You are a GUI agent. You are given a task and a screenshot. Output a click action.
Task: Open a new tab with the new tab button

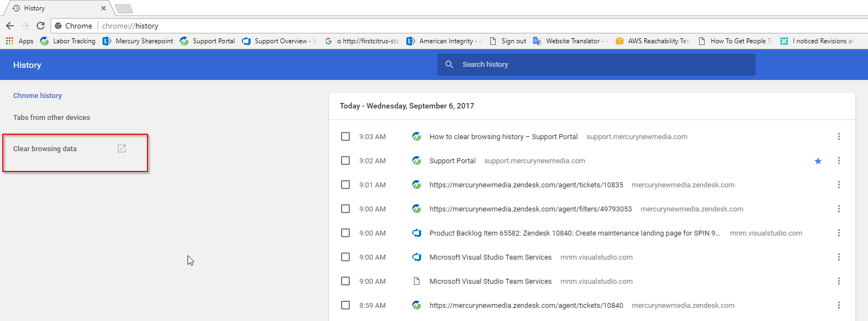[124, 9]
